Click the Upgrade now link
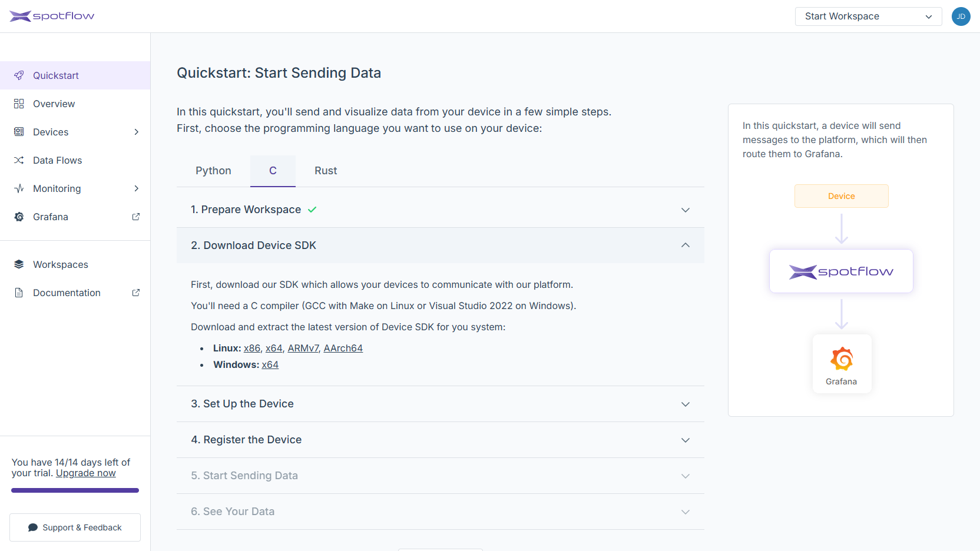 pos(86,473)
